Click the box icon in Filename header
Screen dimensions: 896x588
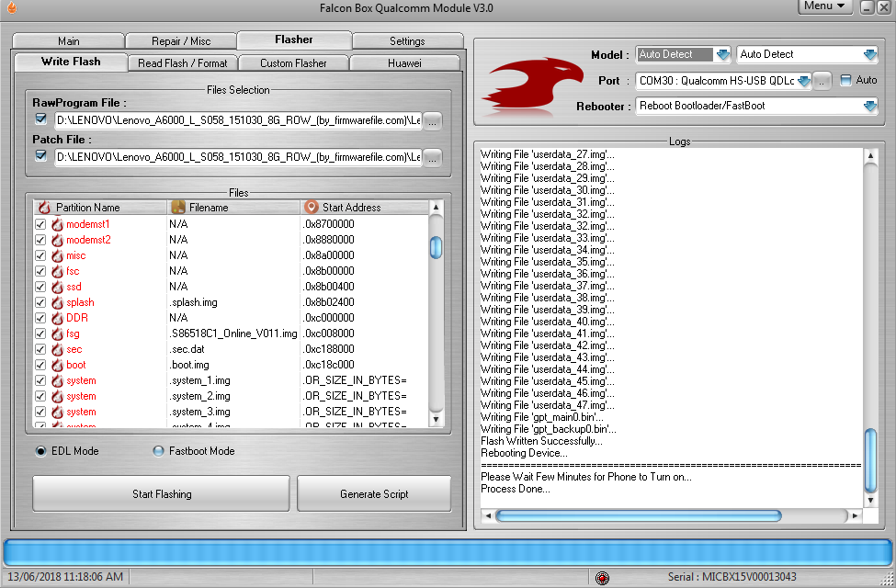pyautogui.click(x=178, y=207)
